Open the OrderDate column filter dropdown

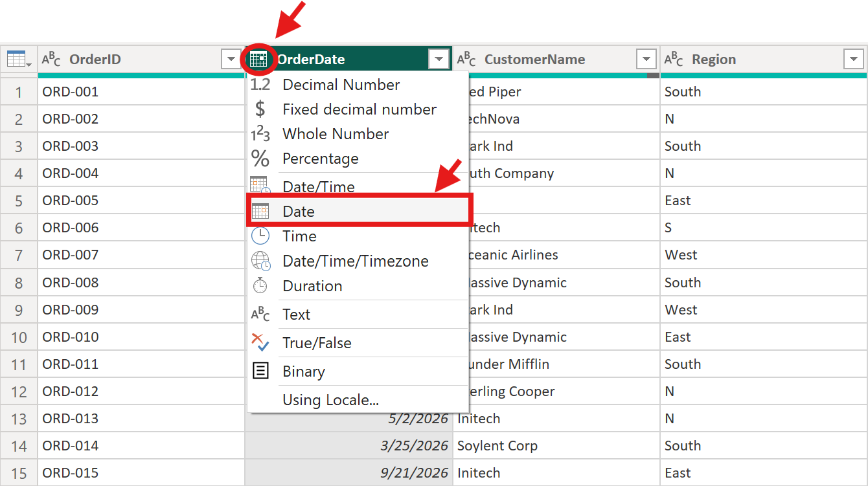click(439, 60)
